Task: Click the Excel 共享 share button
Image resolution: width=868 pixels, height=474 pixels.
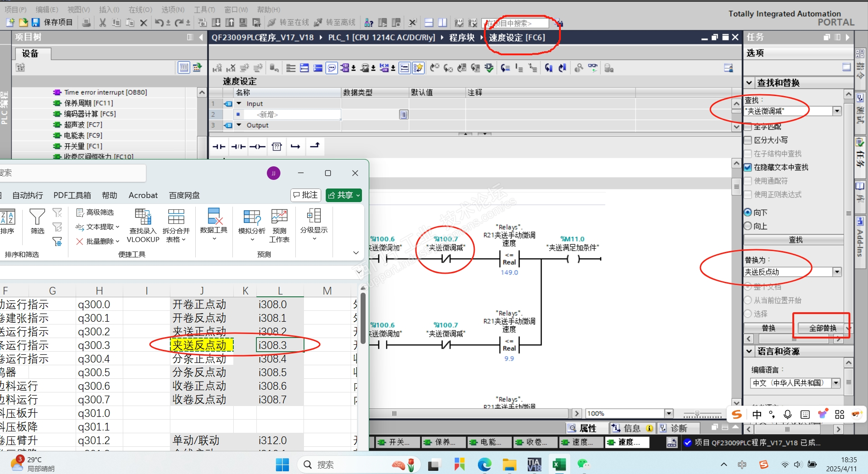Action: pyautogui.click(x=344, y=195)
